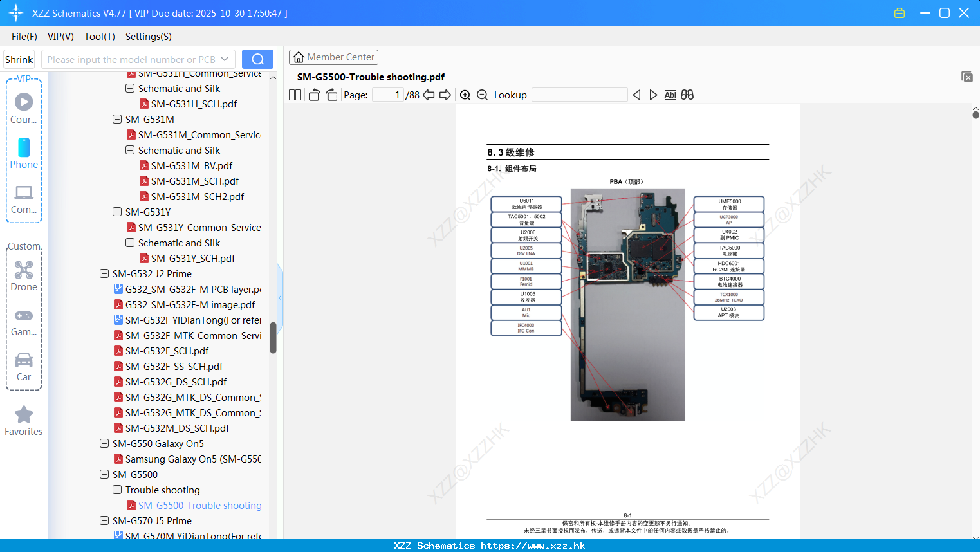Open Favorites star

[x=24, y=421]
